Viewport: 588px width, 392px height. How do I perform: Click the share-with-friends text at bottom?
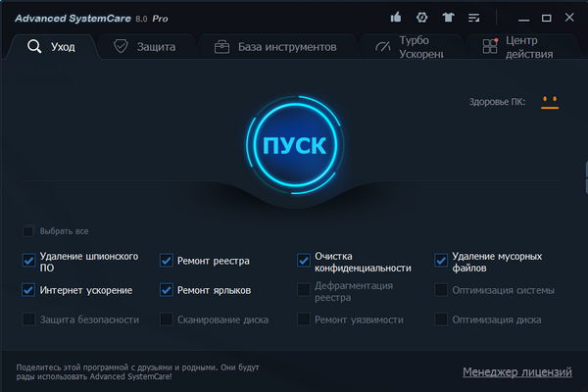point(137,371)
